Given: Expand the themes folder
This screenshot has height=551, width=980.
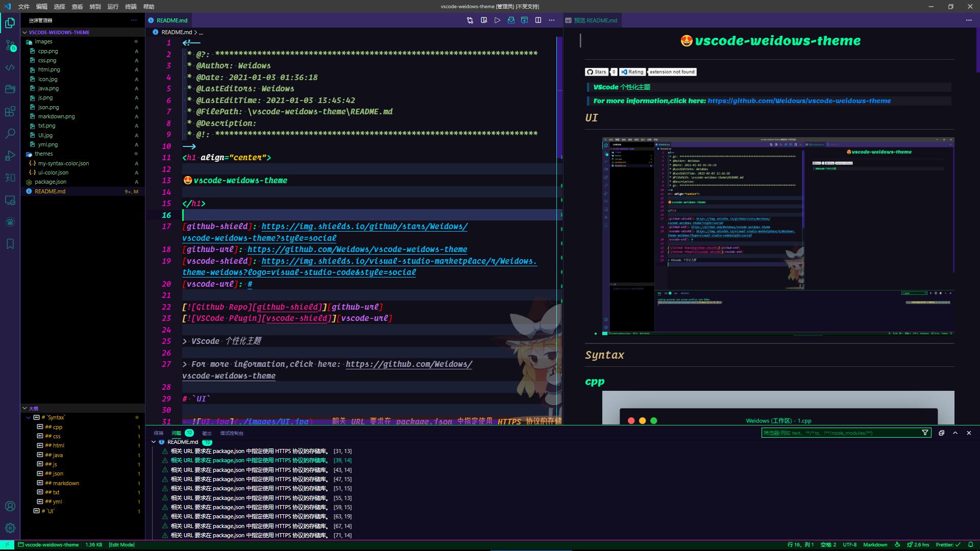Looking at the screenshot, I should click(43, 154).
